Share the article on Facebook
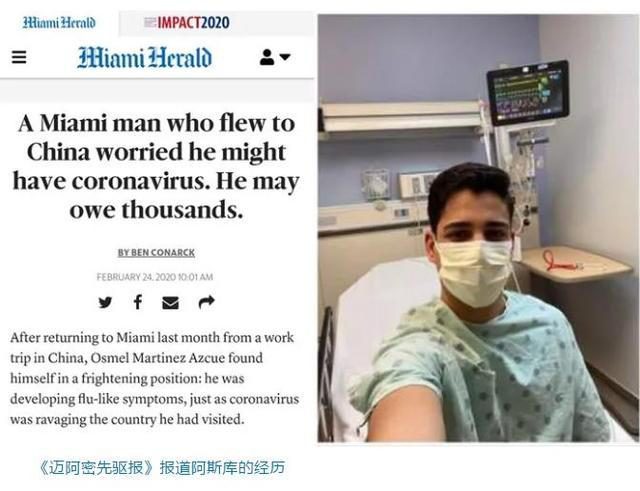This screenshot has height=491, width=640. point(138,302)
